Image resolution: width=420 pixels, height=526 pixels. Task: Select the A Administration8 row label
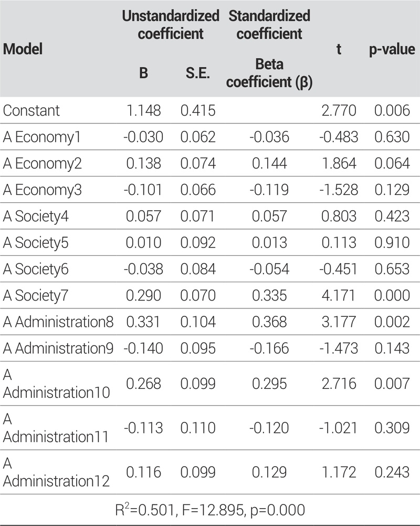[58, 322]
